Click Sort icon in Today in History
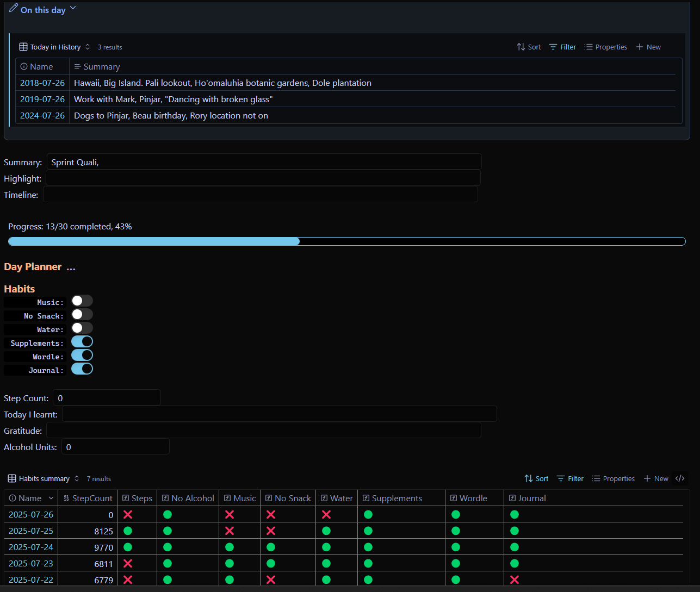The width and height of the screenshot is (700, 592). (521, 47)
